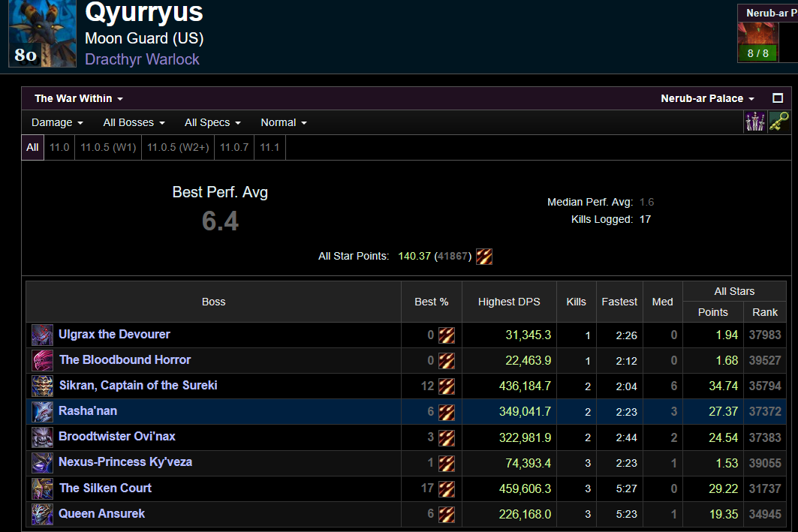Image resolution: width=798 pixels, height=532 pixels.
Task: Select the 11.0.7 patch tab
Action: coord(234,148)
